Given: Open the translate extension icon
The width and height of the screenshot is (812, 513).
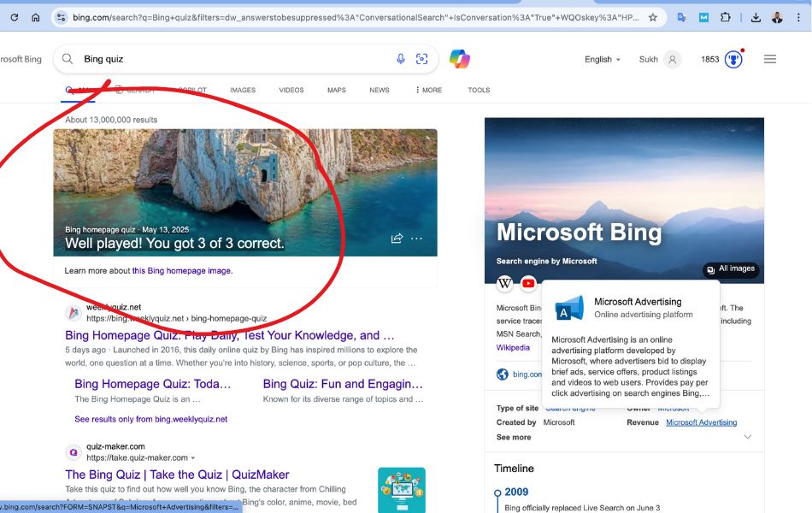Looking at the screenshot, I should click(681, 18).
